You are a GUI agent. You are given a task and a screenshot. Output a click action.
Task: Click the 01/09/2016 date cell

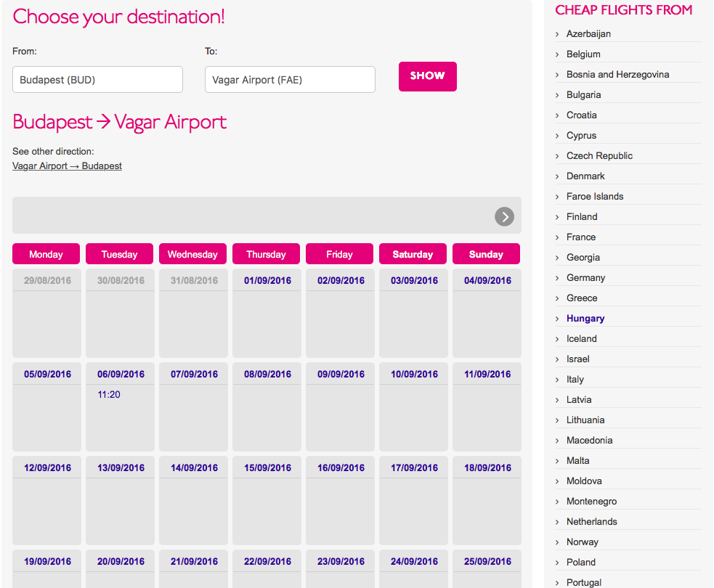point(267,313)
